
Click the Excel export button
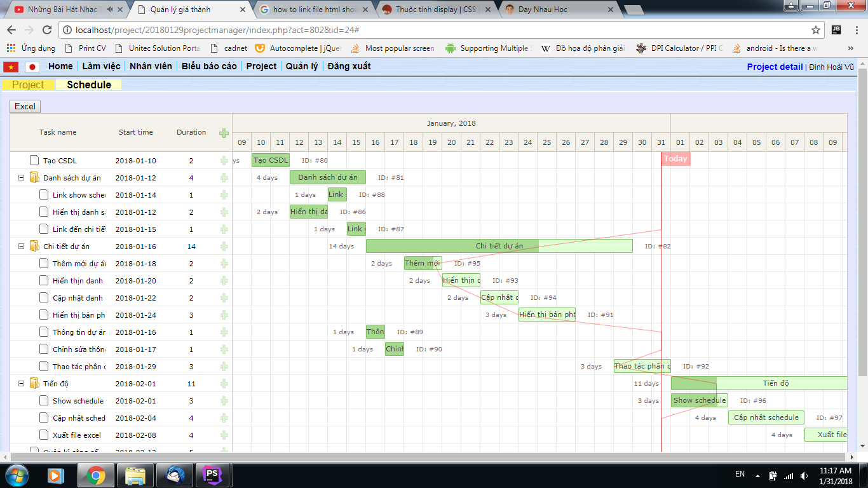point(25,106)
